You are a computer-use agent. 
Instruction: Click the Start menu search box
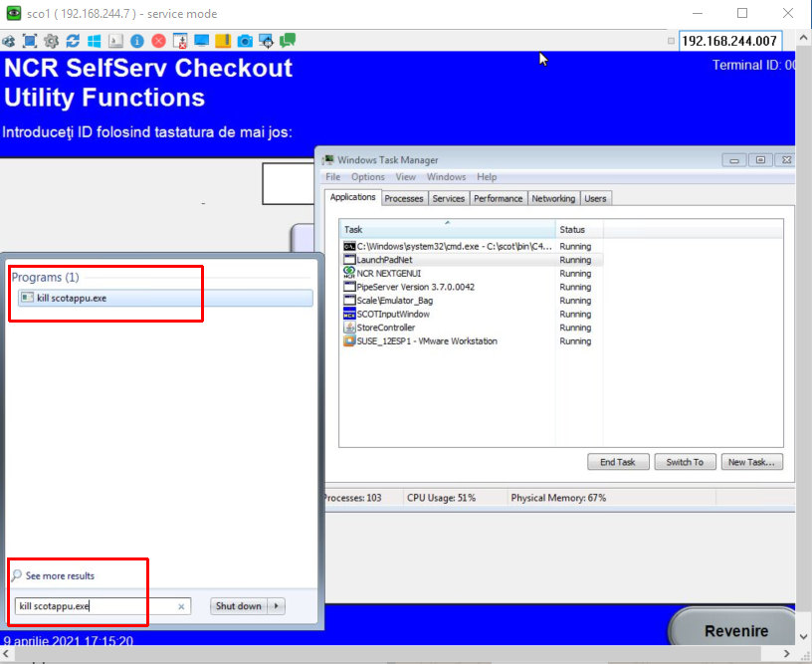(102, 606)
